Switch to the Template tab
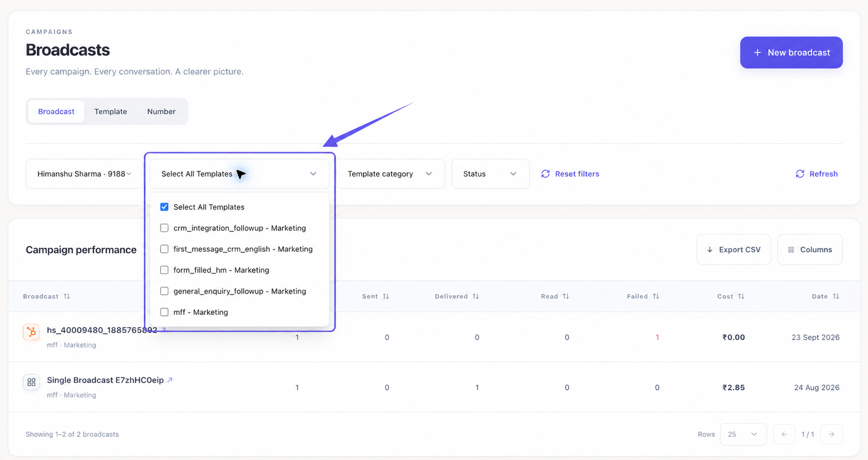This screenshot has height=460, width=868. point(111,111)
